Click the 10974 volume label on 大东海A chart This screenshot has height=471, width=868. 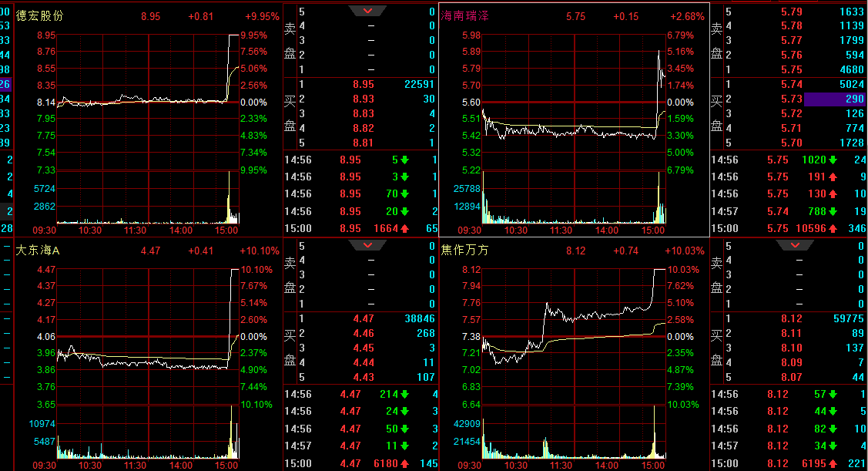(x=42, y=424)
